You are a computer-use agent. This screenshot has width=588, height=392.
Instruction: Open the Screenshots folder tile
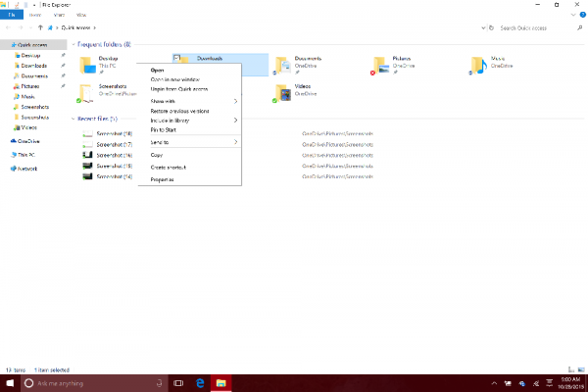coord(107,93)
